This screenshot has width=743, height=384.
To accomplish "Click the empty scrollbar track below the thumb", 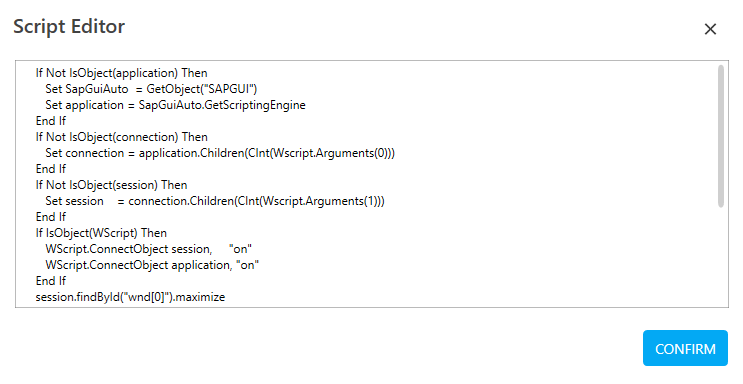I will pyautogui.click(x=721, y=257).
